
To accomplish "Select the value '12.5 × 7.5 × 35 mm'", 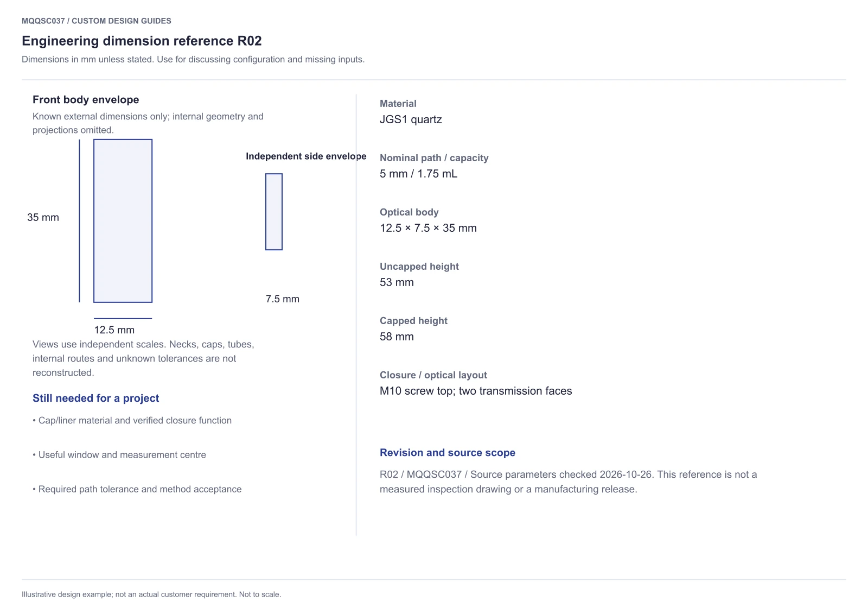I will coord(428,228).
